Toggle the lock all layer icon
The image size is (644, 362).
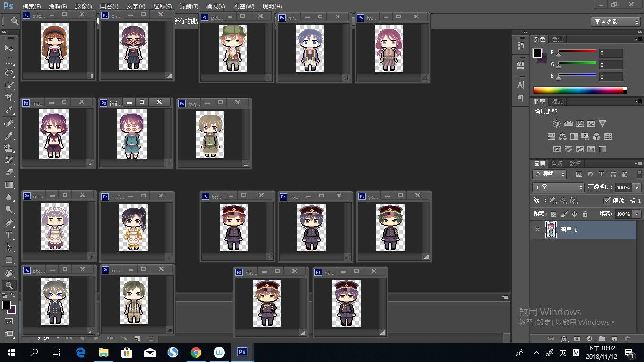coord(585,214)
